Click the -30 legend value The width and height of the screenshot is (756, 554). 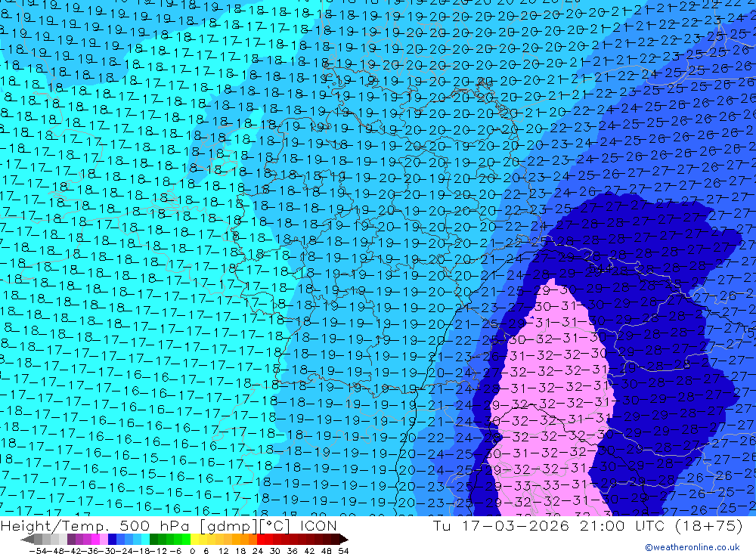pos(107,551)
